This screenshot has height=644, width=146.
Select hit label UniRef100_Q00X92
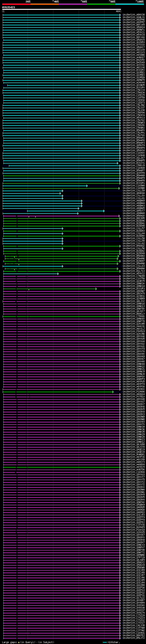[134, 65]
